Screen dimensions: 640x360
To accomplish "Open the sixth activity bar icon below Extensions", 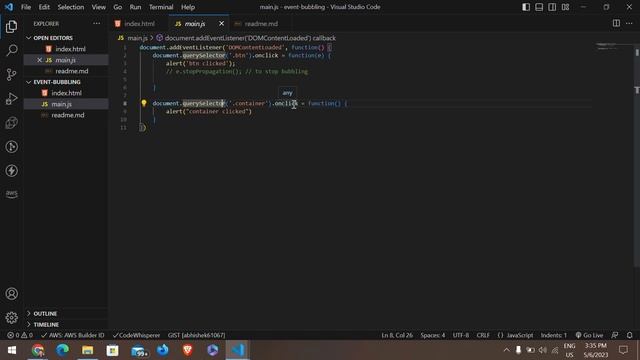I will (11, 147).
